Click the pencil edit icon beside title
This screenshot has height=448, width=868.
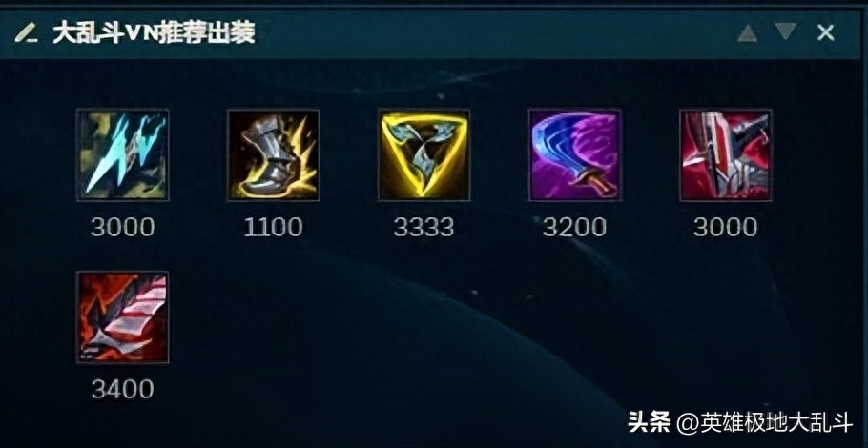(x=26, y=33)
